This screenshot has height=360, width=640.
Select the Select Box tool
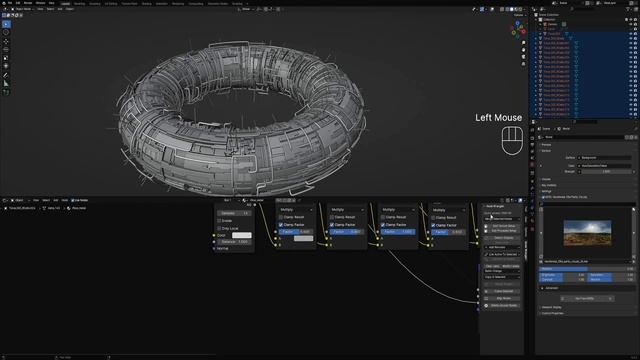6,24
